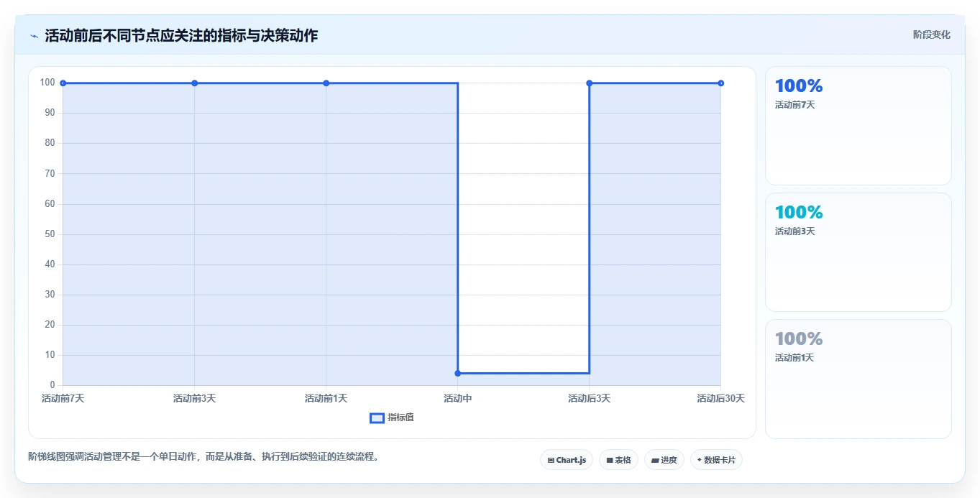Click the chart title 活动前后不同节点应关注的指标与决策动作
This screenshot has width=980, height=498.
[x=181, y=35]
